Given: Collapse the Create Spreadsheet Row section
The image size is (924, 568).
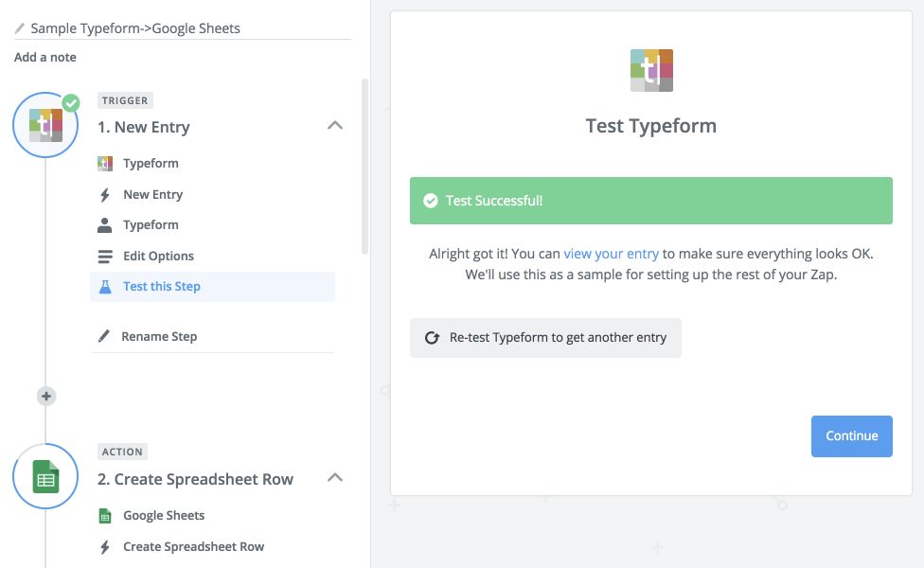Looking at the screenshot, I should tap(334, 478).
